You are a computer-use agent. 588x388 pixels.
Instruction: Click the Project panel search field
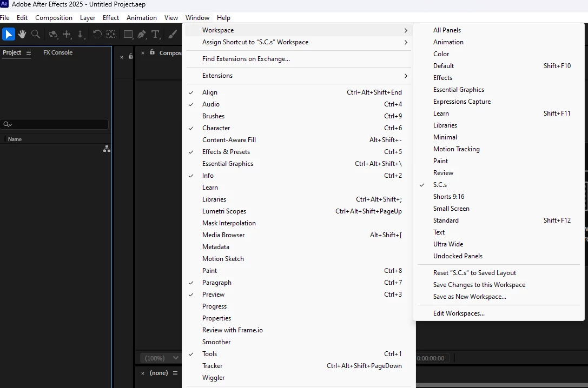55,124
